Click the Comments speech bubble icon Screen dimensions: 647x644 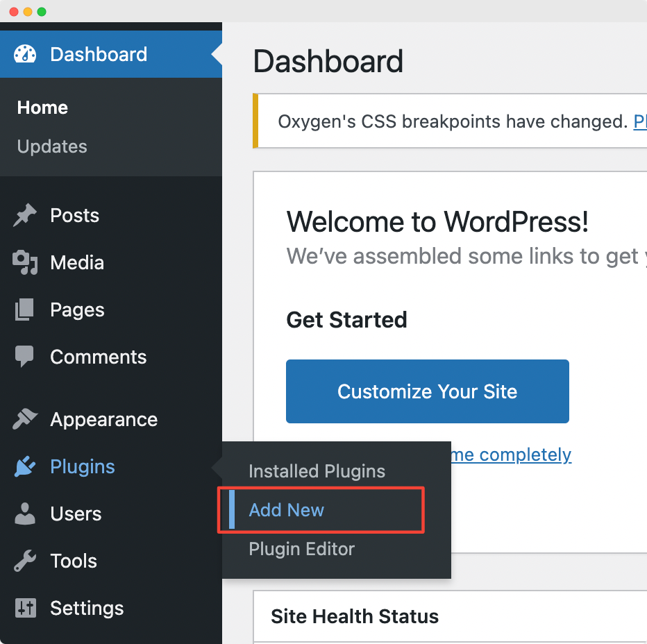pyautogui.click(x=24, y=357)
